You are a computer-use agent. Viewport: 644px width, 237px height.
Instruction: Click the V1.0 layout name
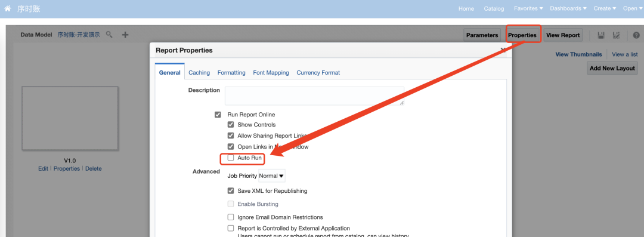[70, 161]
